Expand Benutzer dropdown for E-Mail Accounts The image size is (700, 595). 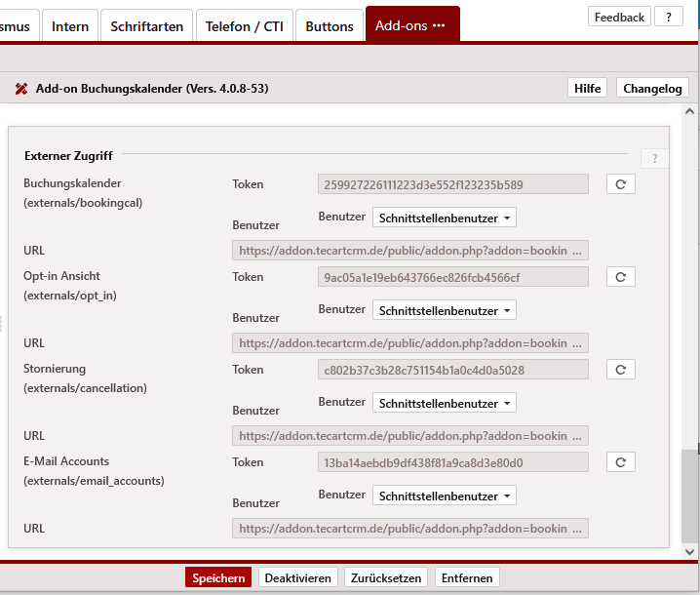coord(444,496)
